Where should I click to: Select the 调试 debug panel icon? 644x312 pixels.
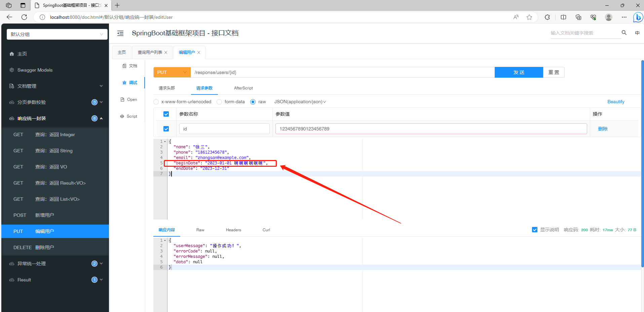[129, 82]
